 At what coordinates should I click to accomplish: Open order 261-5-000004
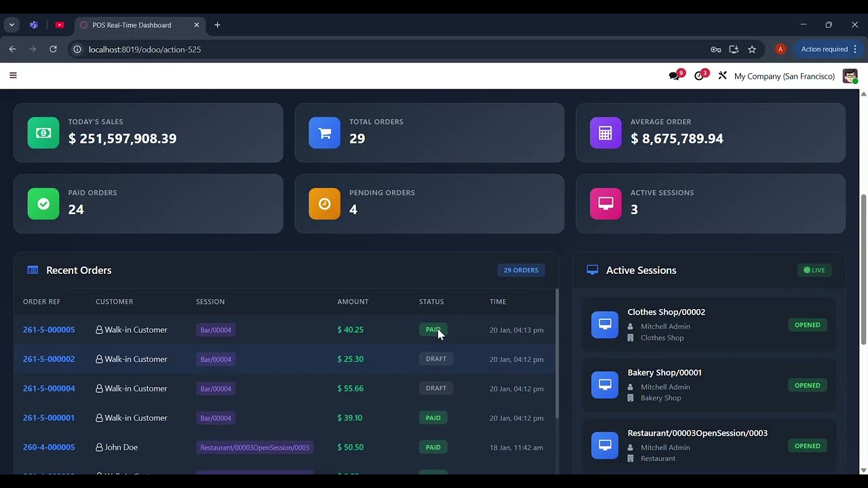pos(49,388)
